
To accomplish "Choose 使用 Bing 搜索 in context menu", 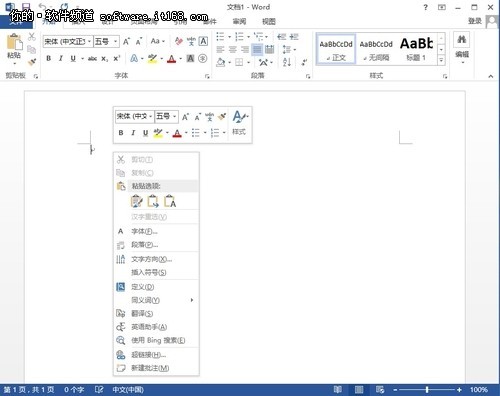I will click(x=156, y=340).
